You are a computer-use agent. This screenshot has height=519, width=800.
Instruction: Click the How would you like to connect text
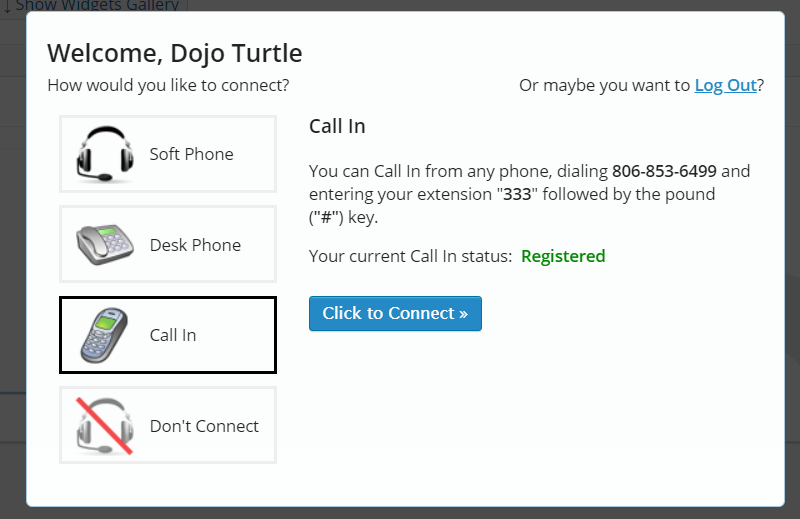[168, 85]
